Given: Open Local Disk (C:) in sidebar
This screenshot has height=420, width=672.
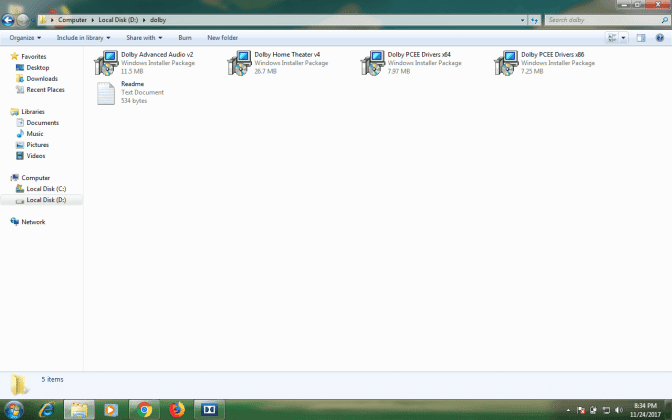Looking at the screenshot, I should click(x=46, y=189).
